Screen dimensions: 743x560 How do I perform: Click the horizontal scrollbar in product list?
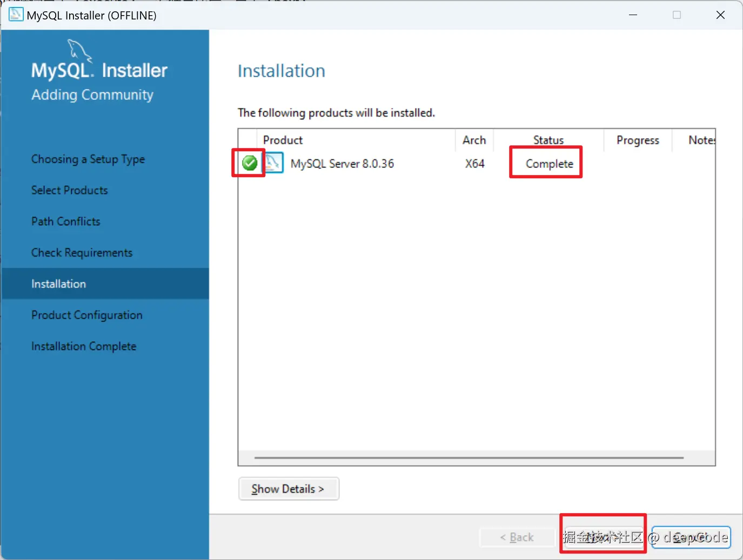pyautogui.click(x=469, y=457)
